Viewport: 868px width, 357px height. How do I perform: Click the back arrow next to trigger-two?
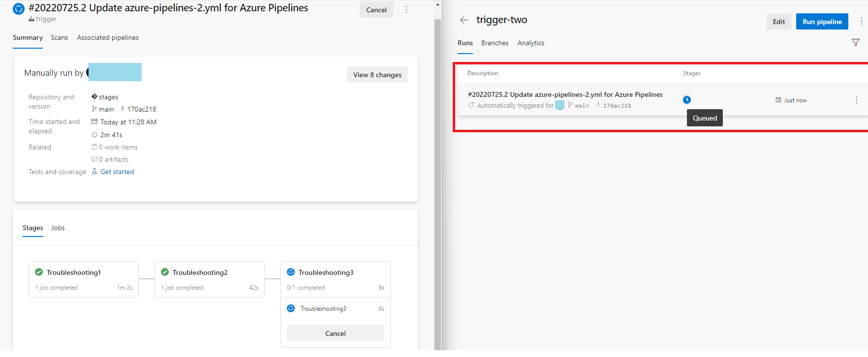464,20
